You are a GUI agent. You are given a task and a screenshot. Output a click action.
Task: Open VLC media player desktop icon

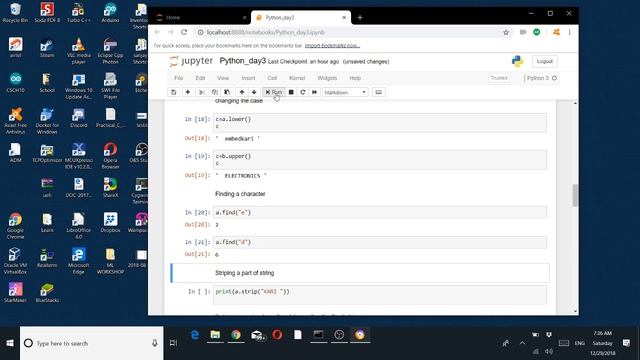click(78, 51)
